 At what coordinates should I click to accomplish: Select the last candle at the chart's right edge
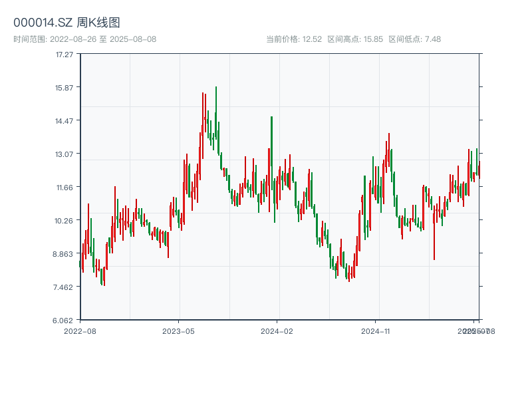pyautogui.click(x=479, y=170)
